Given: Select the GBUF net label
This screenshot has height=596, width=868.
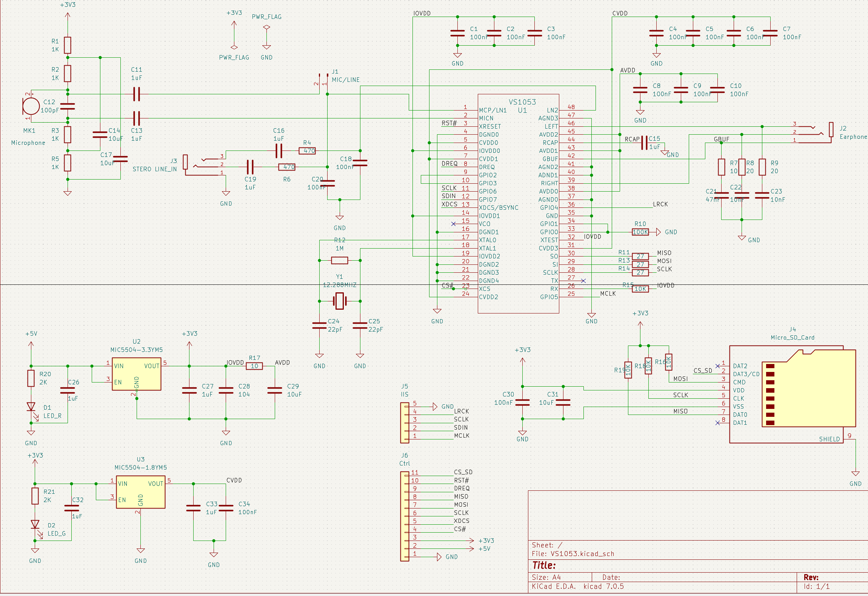Looking at the screenshot, I should [722, 139].
